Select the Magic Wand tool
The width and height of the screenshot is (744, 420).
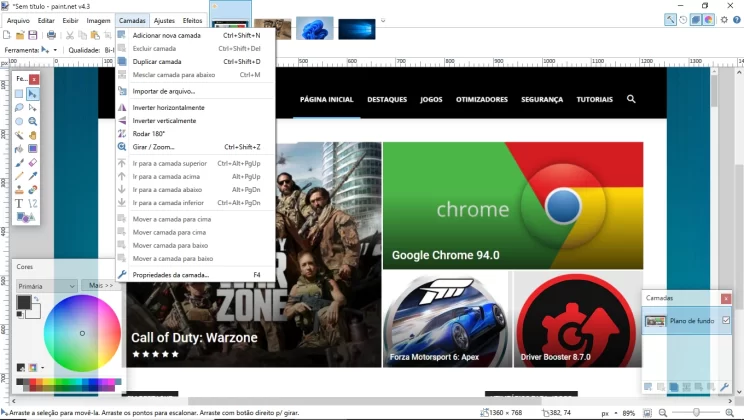click(19, 135)
